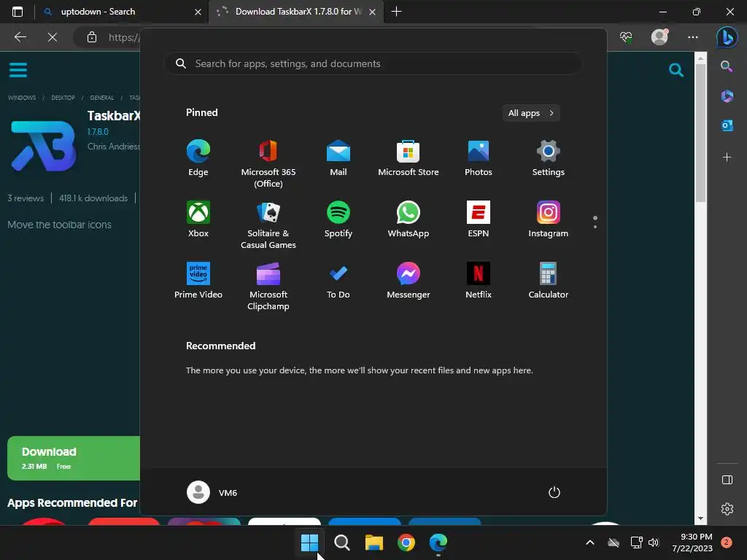Go back in Edge browser
Screen dimensions: 747x560
[20, 37]
